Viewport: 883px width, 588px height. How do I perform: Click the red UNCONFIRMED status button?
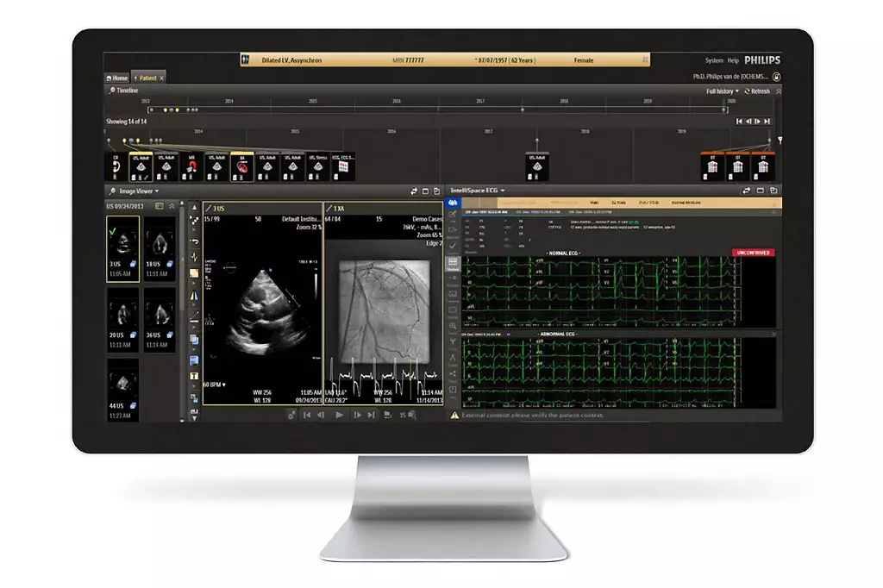click(752, 253)
